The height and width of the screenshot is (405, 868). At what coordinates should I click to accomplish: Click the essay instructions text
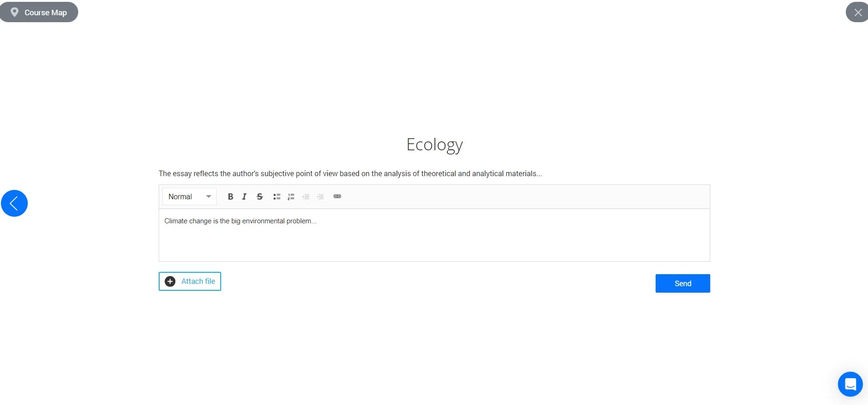point(350,174)
